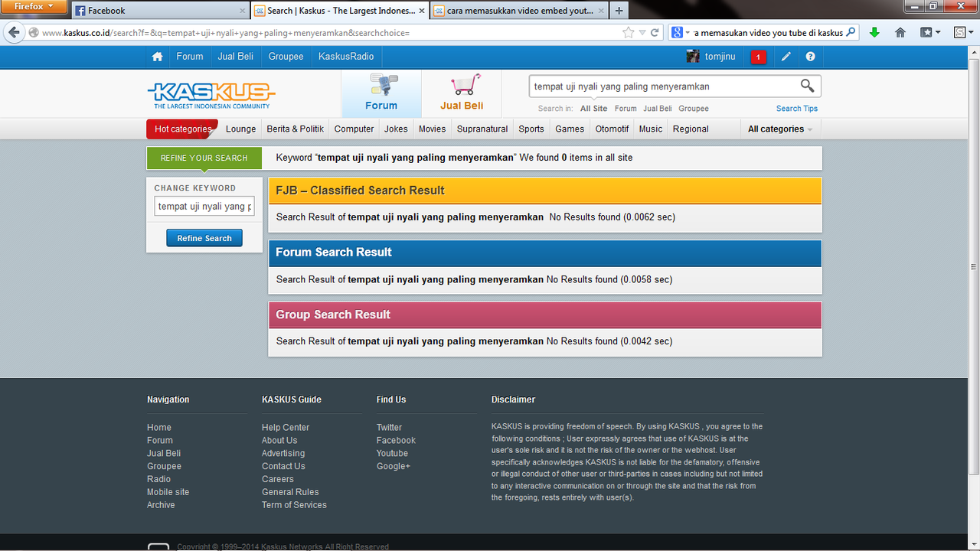The width and height of the screenshot is (980, 551).
Task: Click the Change Keyword text field
Action: [204, 207]
